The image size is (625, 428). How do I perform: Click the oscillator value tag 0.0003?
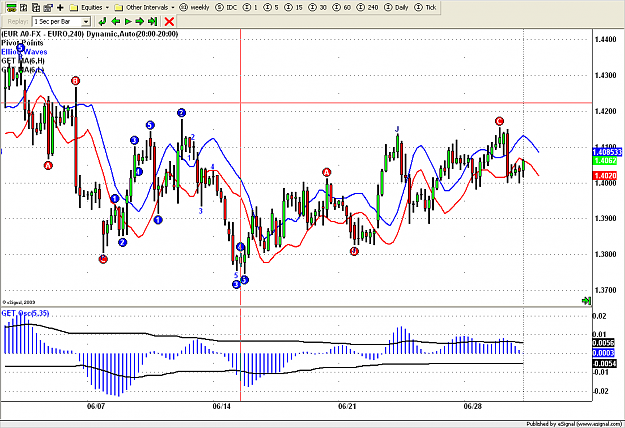pyautogui.click(x=603, y=353)
